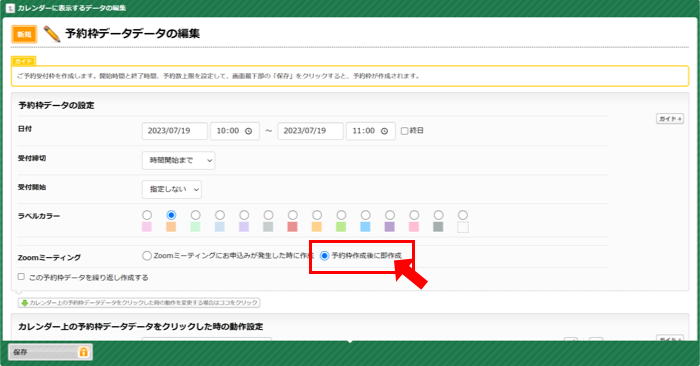Select the lime green label color radio
The image size is (700, 366).
pyautogui.click(x=341, y=215)
